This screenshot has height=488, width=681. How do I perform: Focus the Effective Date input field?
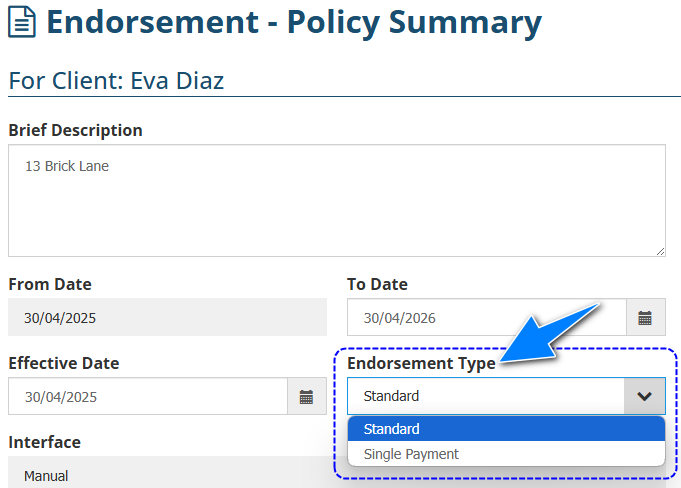coord(148,397)
